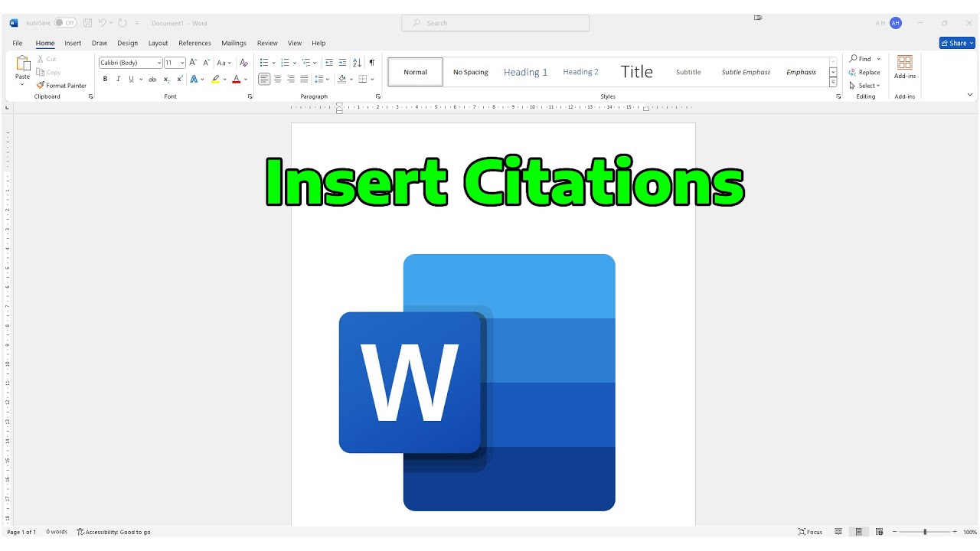The height and width of the screenshot is (551, 980).
Task: Open the Font name dropdown
Action: pos(159,63)
